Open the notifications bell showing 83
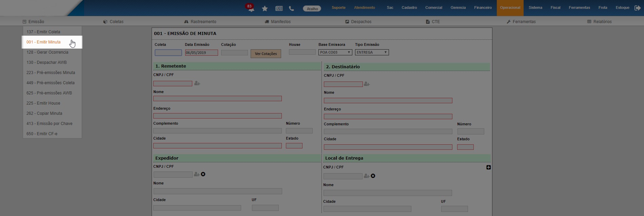This screenshot has height=216, width=644. click(x=251, y=8)
